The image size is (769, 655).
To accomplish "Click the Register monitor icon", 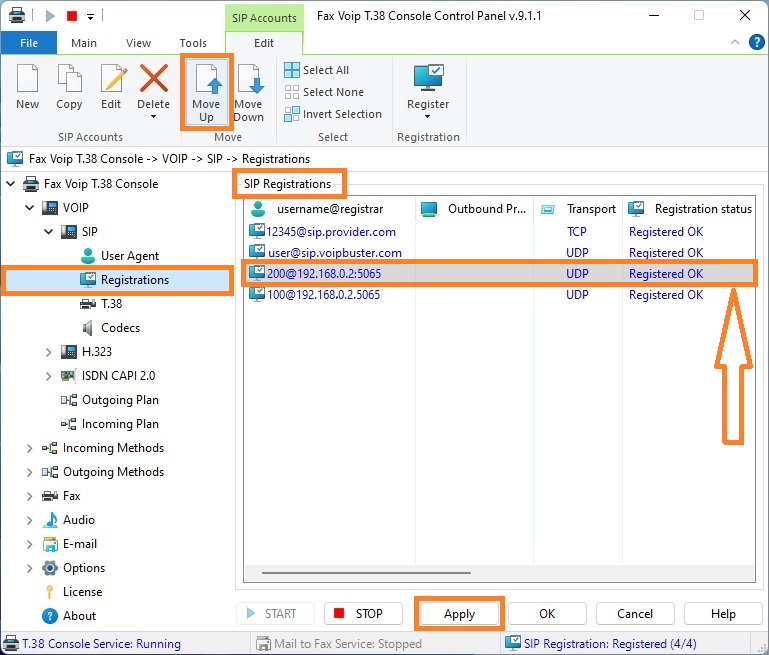I will tap(428, 77).
